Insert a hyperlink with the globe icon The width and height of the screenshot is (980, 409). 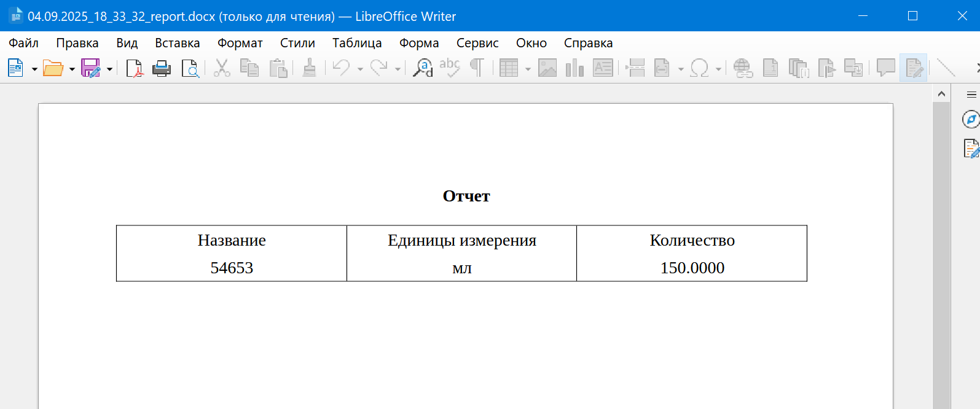pyautogui.click(x=743, y=68)
